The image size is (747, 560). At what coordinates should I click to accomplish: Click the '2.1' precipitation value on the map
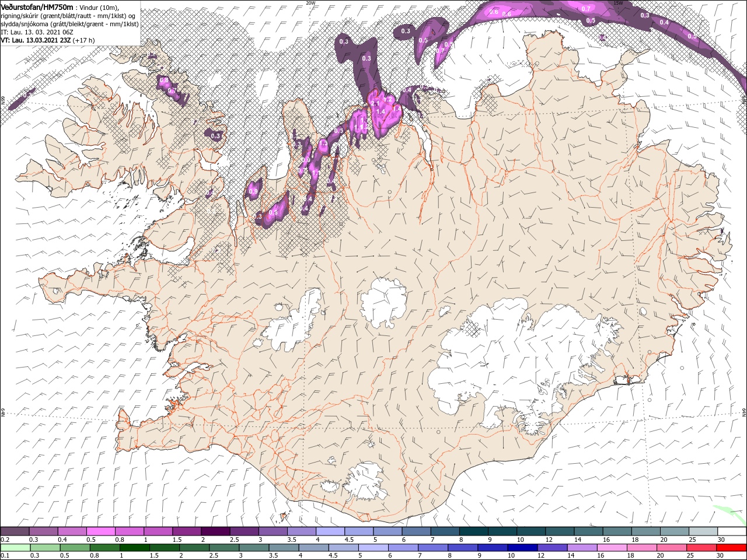click(x=375, y=103)
